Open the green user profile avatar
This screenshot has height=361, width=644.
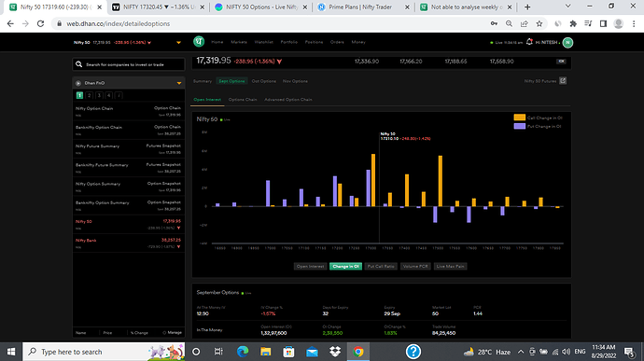tap(567, 42)
